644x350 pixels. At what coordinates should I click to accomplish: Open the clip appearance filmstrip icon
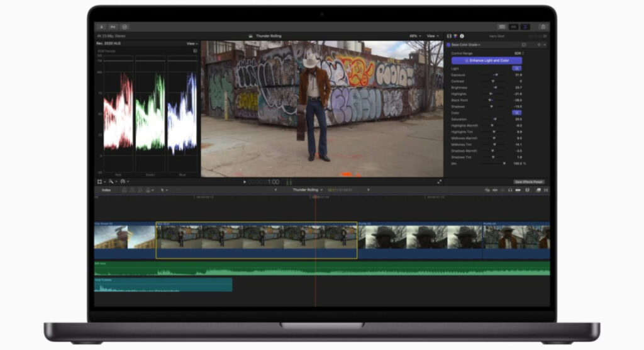click(x=528, y=190)
